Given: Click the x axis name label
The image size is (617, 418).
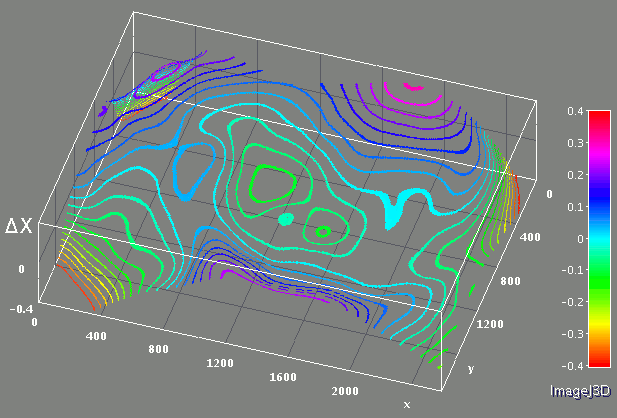Looking at the screenshot, I should pyautogui.click(x=407, y=404).
